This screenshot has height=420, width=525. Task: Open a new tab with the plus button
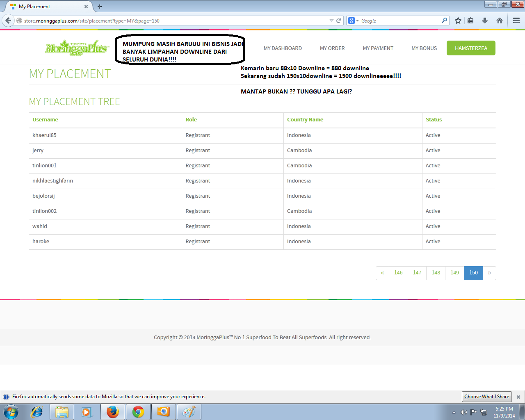(x=100, y=7)
